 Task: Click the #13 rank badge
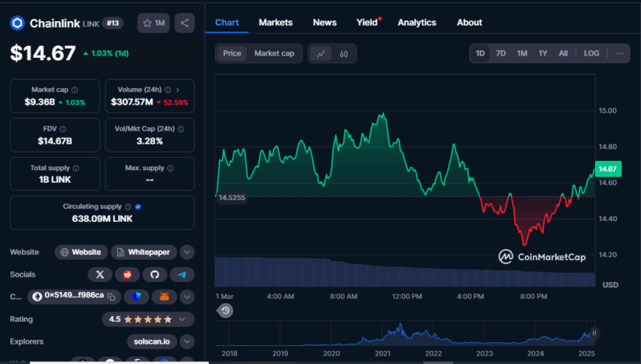(x=113, y=23)
